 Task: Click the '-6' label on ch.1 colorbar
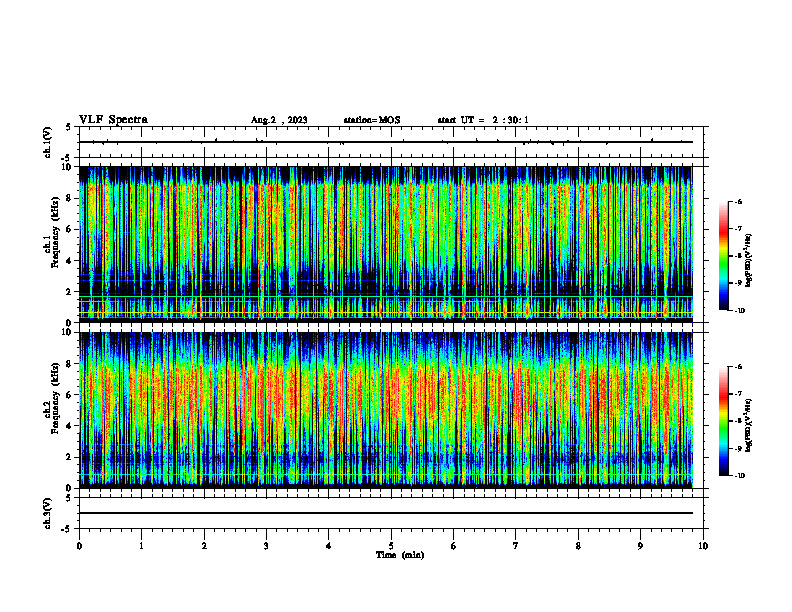click(x=738, y=201)
